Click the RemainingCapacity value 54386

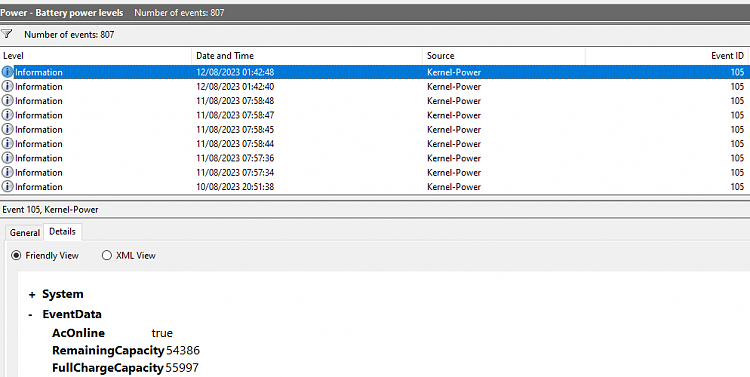[x=183, y=351]
